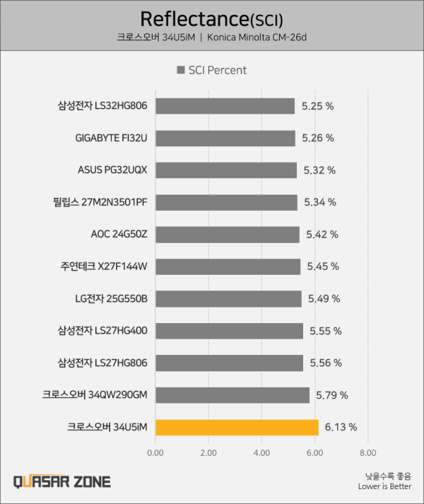Viewport: 424px width, 504px height.
Task: Click the AOC 24G50Z bar
Action: (228, 235)
